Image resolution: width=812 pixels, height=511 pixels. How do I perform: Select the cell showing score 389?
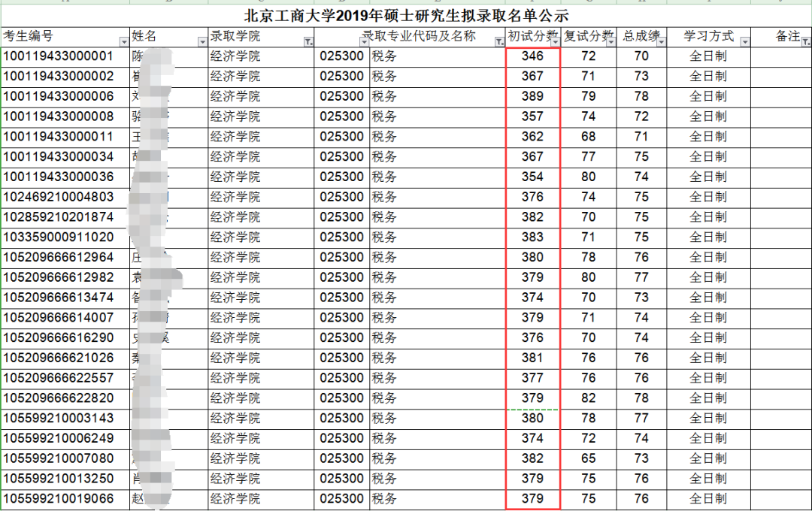point(532,96)
